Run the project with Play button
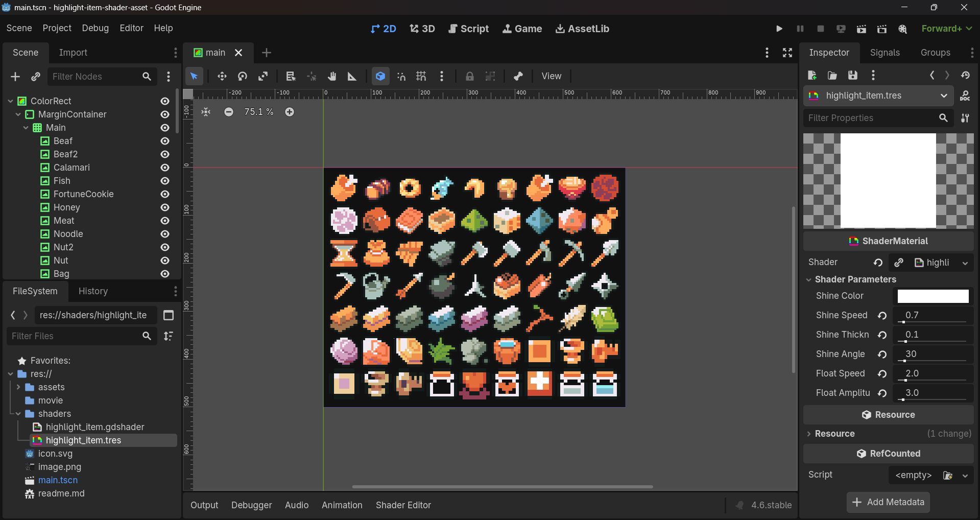 pyautogui.click(x=779, y=29)
